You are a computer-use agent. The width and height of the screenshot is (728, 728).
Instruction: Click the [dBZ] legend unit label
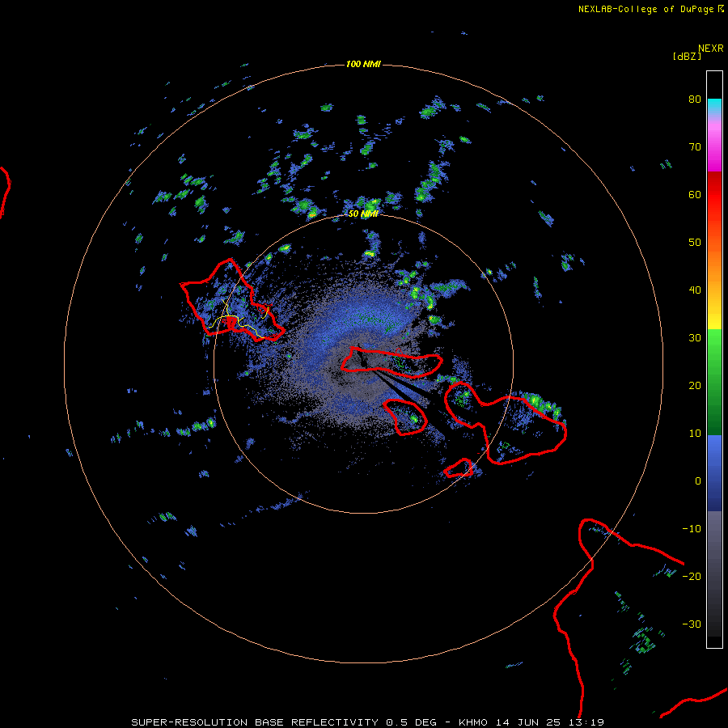tap(687, 56)
